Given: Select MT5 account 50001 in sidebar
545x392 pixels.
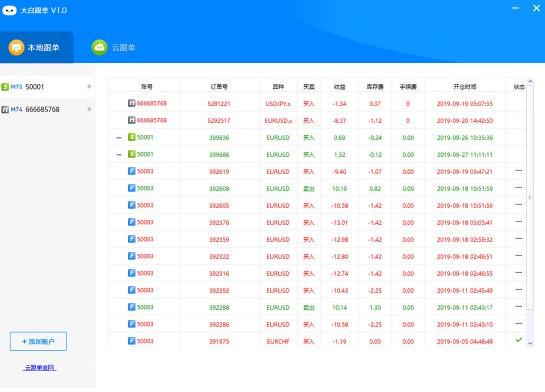Looking at the screenshot, I should [47, 87].
